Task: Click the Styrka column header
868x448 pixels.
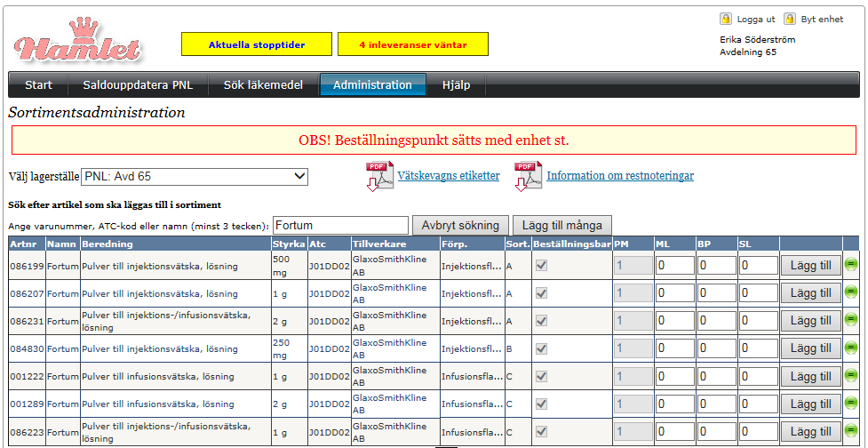Action: coord(289,244)
